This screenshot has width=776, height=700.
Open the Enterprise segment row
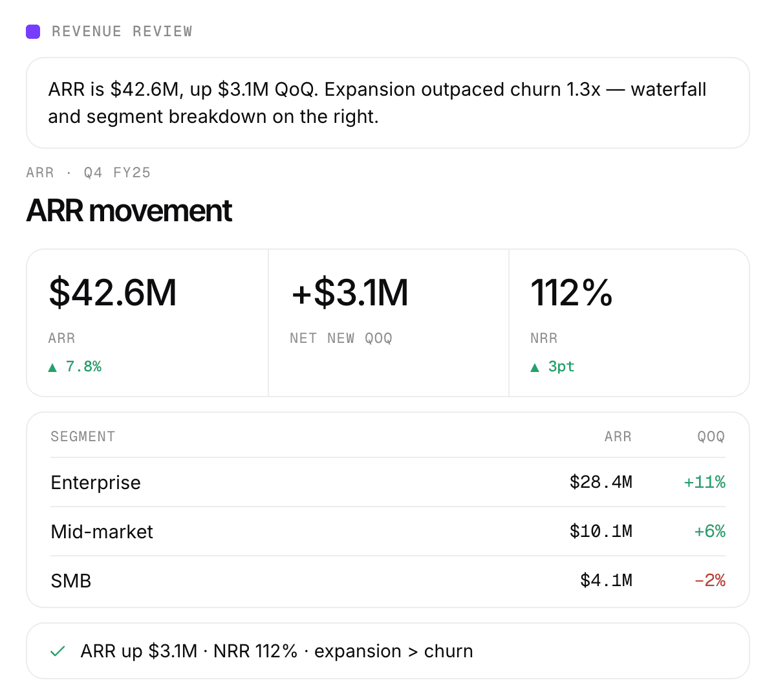click(x=388, y=482)
